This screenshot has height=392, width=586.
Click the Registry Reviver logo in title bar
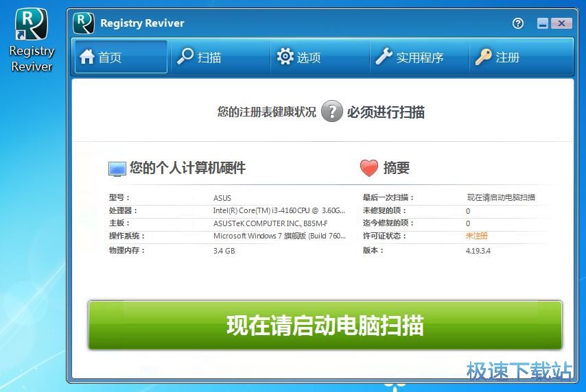click(84, 23)
